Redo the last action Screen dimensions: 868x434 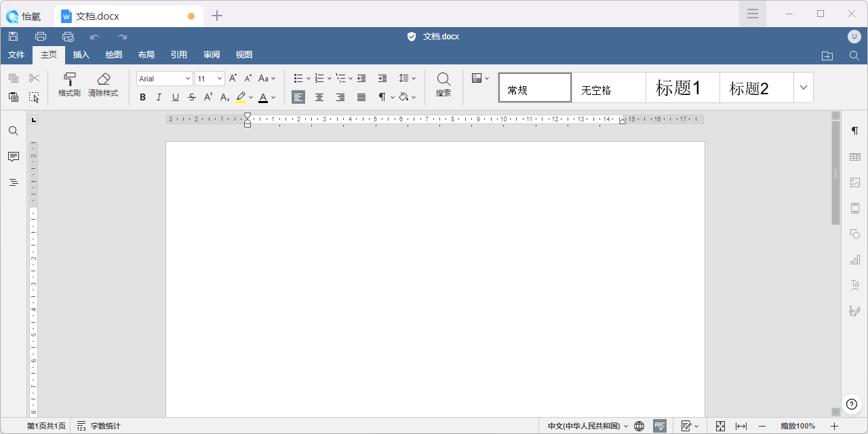click(122, 37)
